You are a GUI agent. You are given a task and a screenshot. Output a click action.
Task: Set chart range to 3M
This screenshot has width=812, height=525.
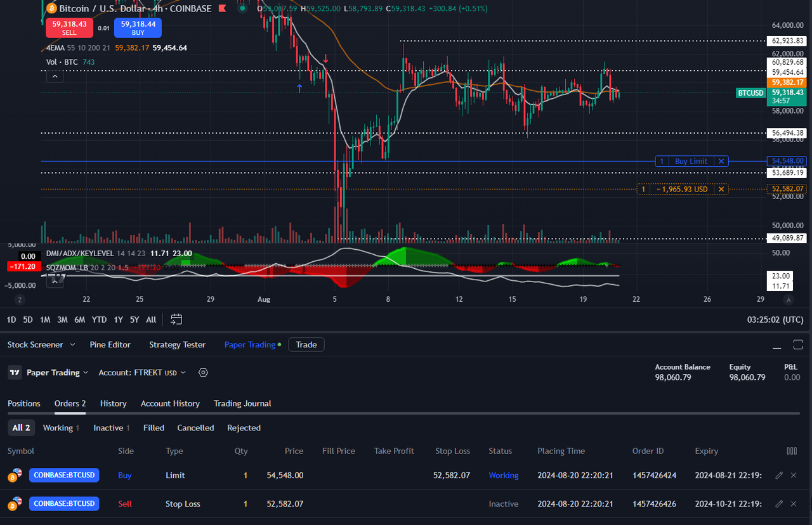pyautogui.click(x=62, y=320)
